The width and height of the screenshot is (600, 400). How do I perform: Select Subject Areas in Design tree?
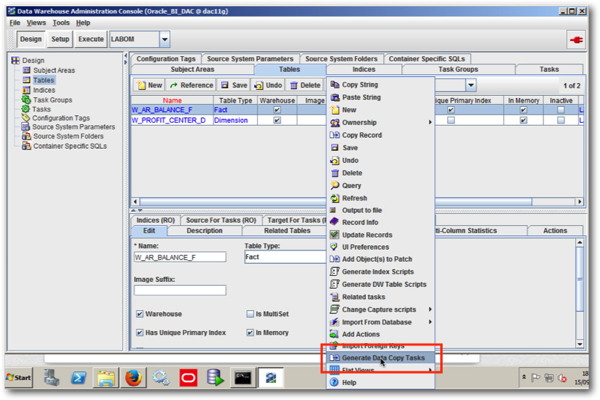54,70
